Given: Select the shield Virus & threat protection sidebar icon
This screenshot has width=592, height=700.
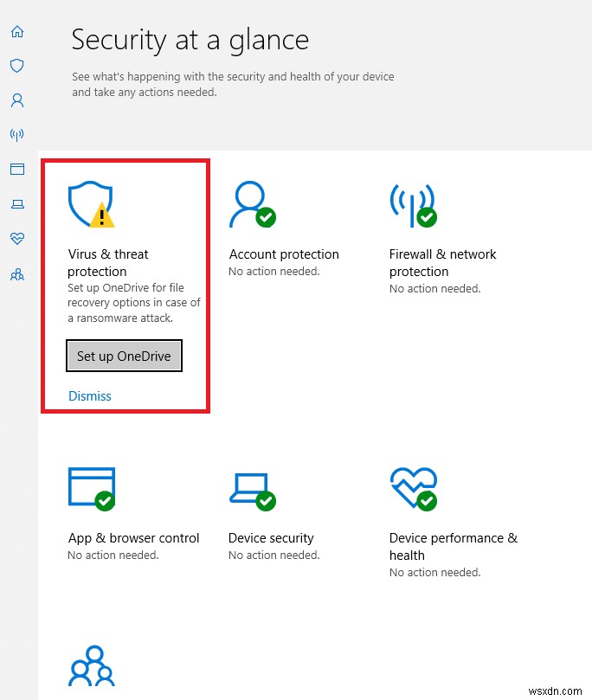Looking at the screenshot, I should point(16,66).
